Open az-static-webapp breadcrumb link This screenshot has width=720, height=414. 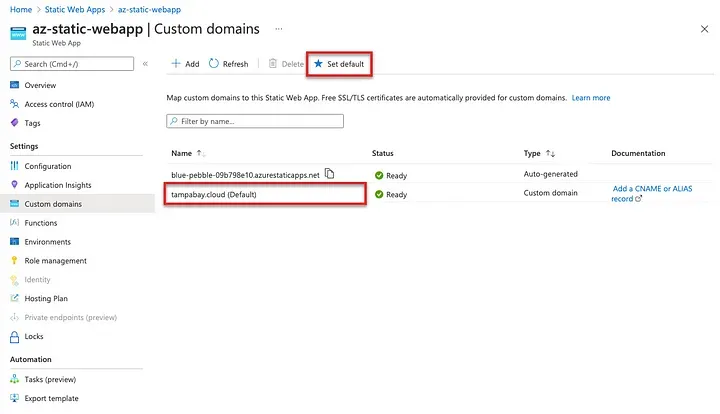coord(149,10)
